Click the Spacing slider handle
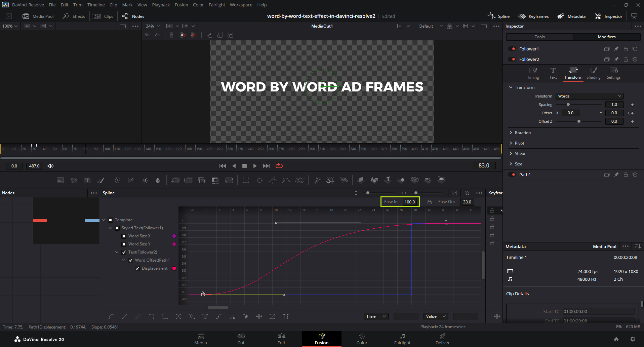Image resolution: width=644 pixels, height=347 pixels. 568,105
